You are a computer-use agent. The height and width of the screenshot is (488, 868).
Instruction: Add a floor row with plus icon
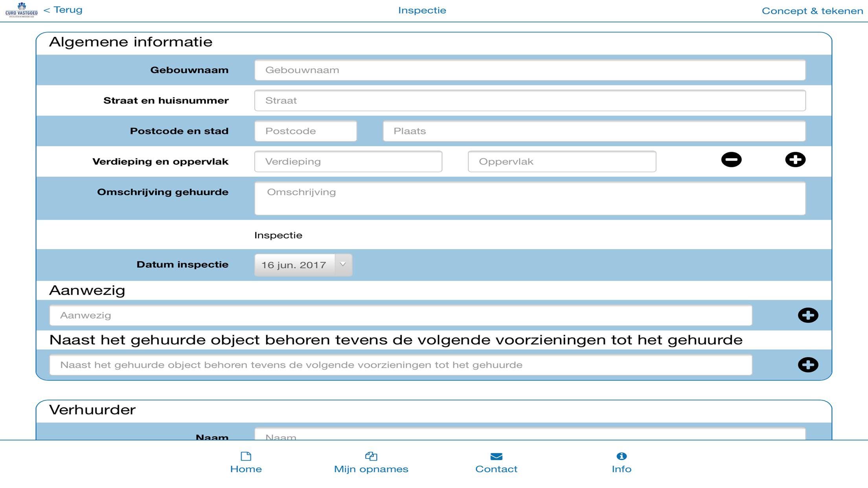click(x=795, y=160)
